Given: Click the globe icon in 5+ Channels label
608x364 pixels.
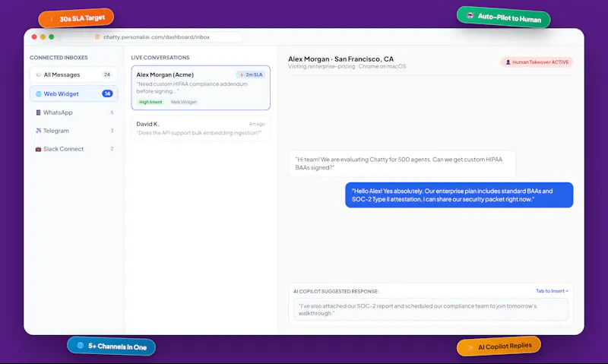Looking at the screenshot, I should 81,345.
